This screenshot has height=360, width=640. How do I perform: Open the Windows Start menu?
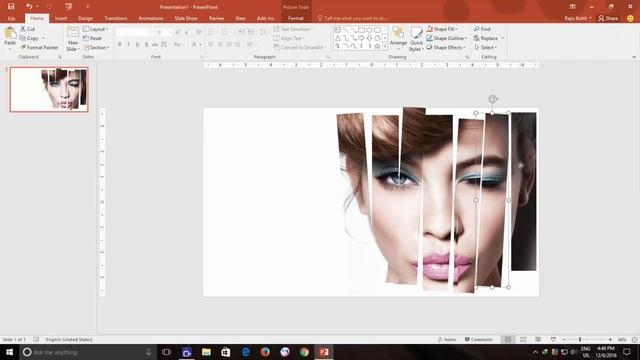pyautogui.click(x=9, y=352)
